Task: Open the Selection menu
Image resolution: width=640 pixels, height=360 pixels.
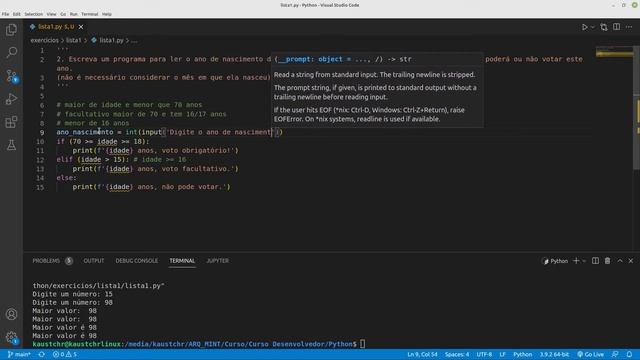Action: tap(33, 14)
